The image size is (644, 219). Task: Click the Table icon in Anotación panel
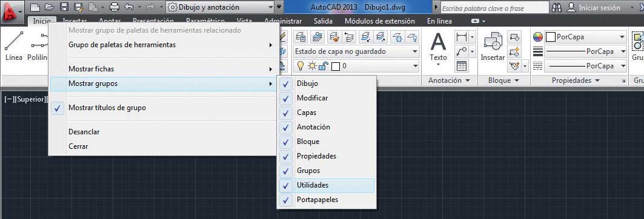(x=462, y=65)
